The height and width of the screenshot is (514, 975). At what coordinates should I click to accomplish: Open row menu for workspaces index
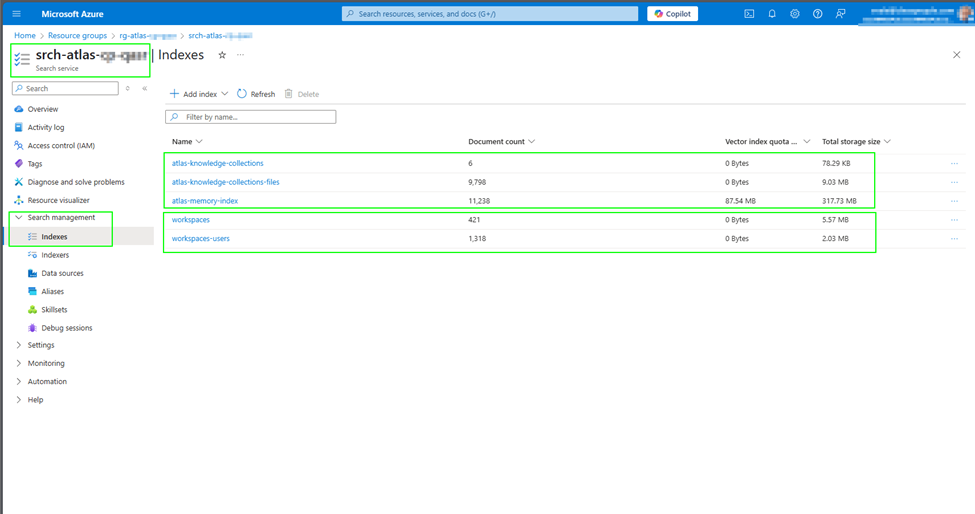954,219
